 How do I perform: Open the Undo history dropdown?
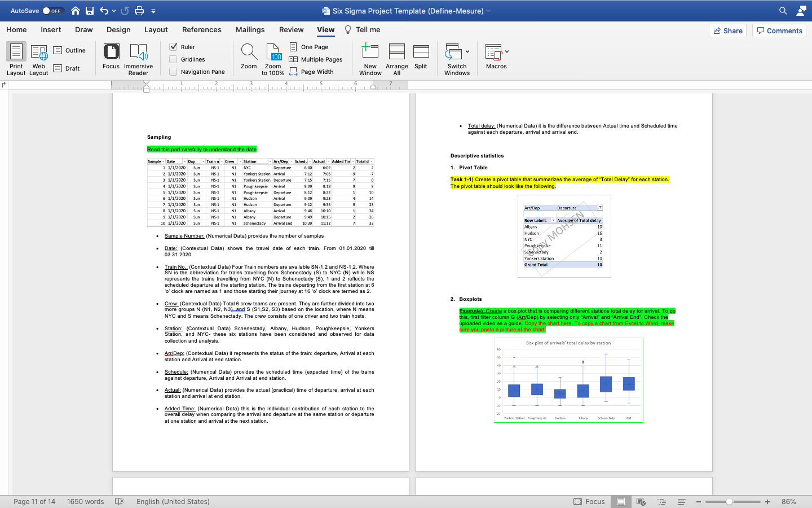114,10
